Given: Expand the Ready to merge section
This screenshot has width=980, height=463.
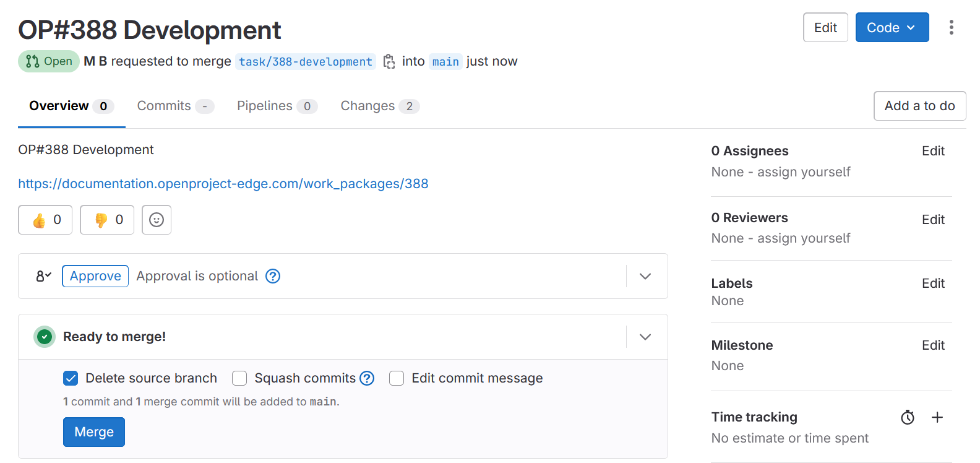Looking at the screenshot, I should click(645, 337).
